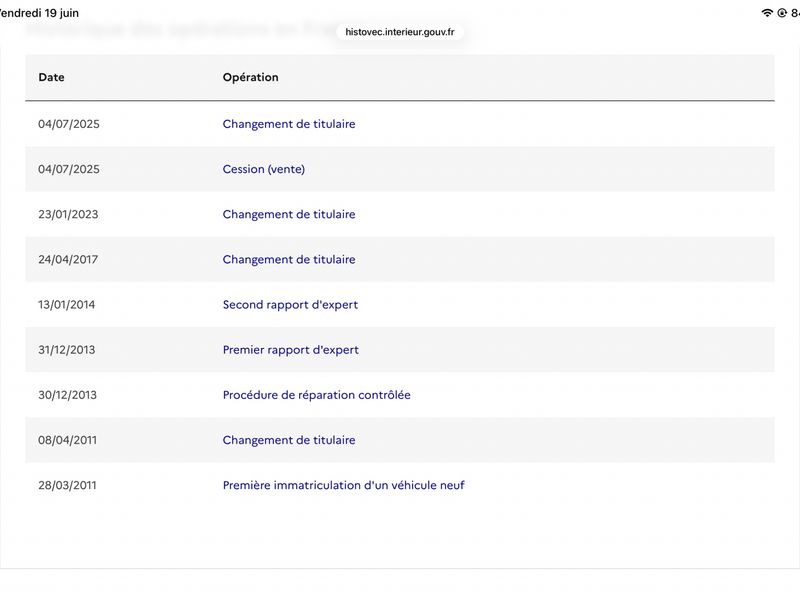
Task: Open the Cession (vente) operation
Action: click(264, 169)
